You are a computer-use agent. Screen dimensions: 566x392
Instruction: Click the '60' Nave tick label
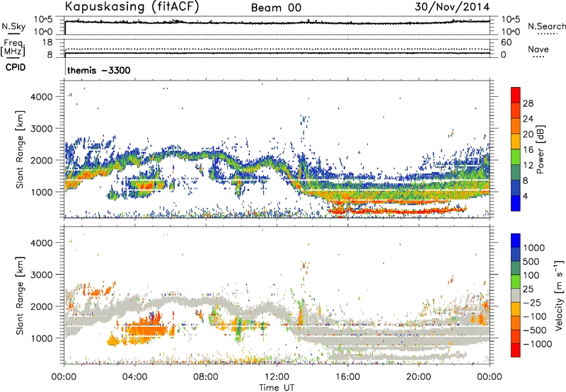coord(506,42)
